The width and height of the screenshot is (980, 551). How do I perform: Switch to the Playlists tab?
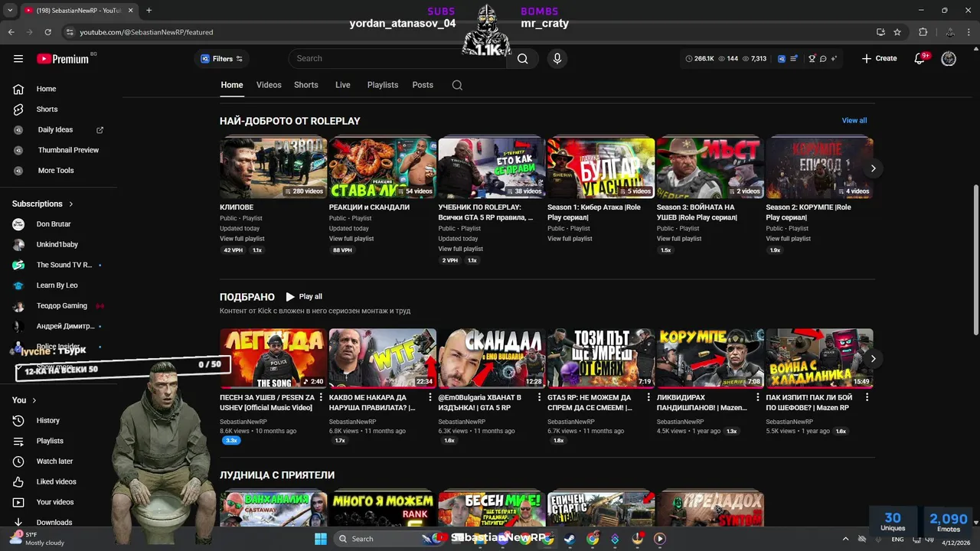[383, 85]
